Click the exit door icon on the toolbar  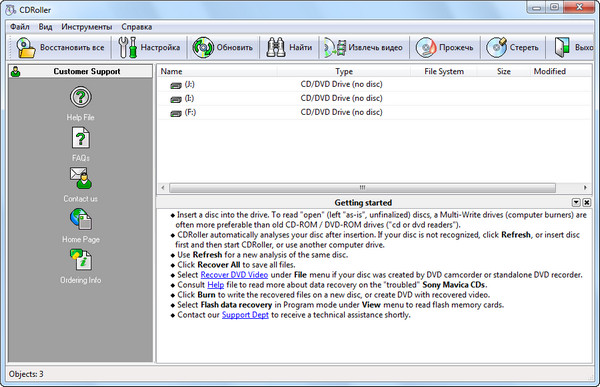pos(562,47)
